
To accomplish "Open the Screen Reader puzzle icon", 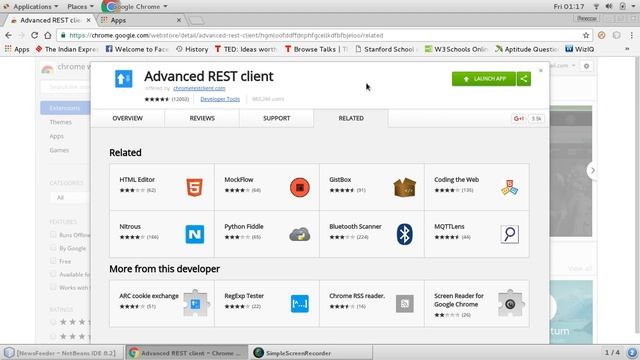I will [x=511, y=303].
